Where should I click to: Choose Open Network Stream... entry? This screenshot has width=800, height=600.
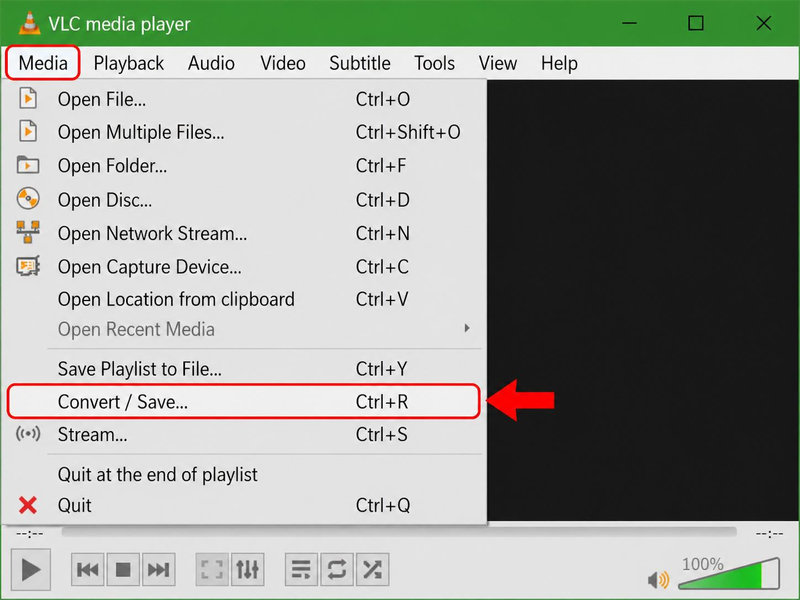pyautogui.click(x=244, y=233)
